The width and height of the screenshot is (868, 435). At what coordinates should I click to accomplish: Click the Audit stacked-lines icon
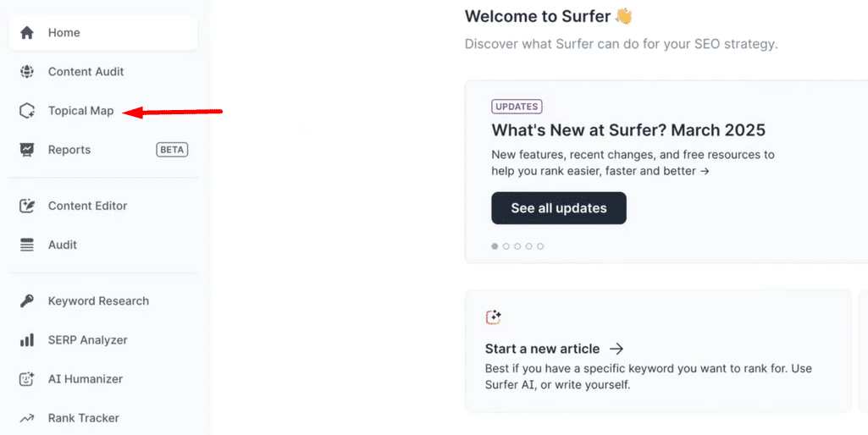(27, 245)
